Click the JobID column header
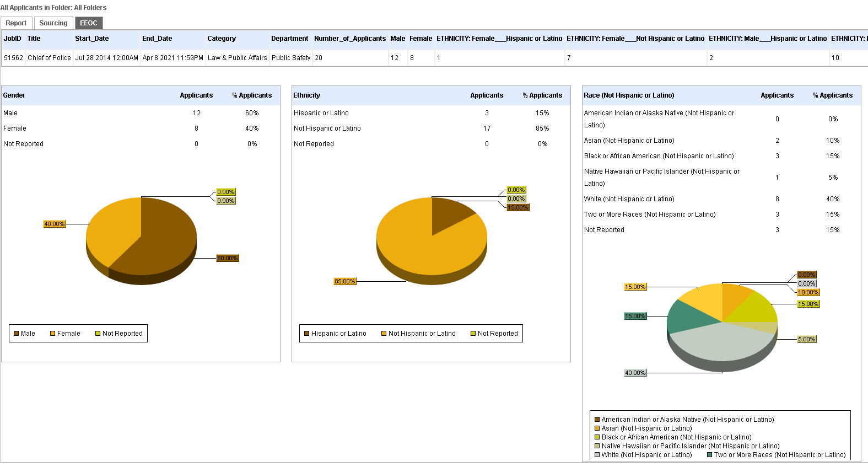The height and width of the screenshot is (472, 868). pyautogui.click(x=13, y=39)
